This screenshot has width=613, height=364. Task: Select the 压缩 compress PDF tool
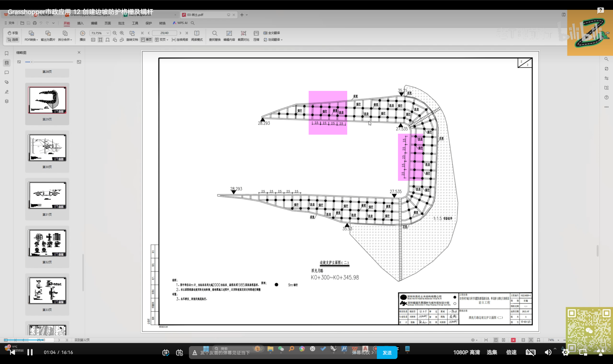pos(256,33)
